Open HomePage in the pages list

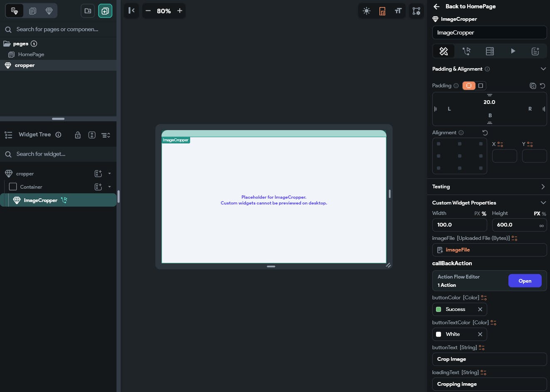31,54
